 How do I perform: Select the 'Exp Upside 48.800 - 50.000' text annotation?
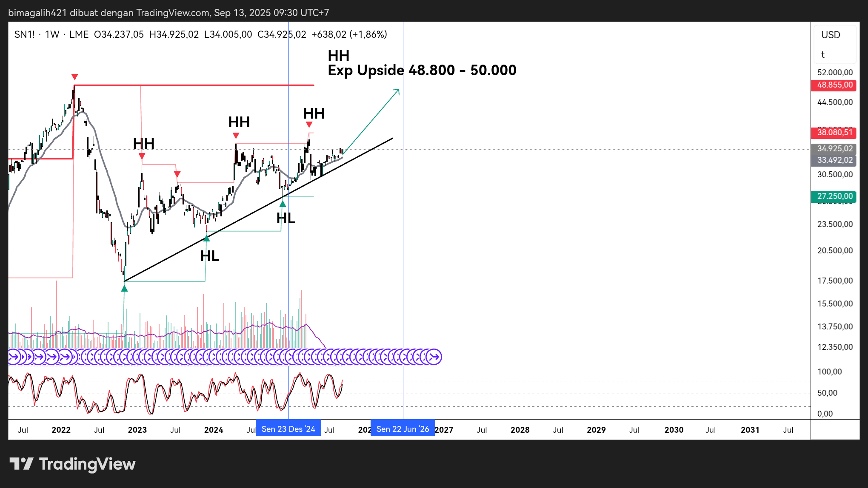coord(422,70)
